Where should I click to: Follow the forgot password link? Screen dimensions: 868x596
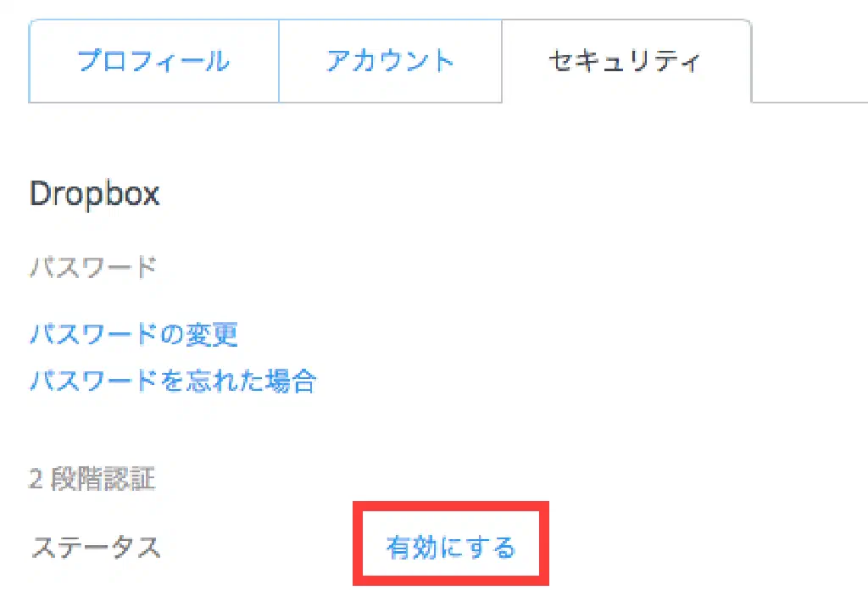tap(173, 380)
